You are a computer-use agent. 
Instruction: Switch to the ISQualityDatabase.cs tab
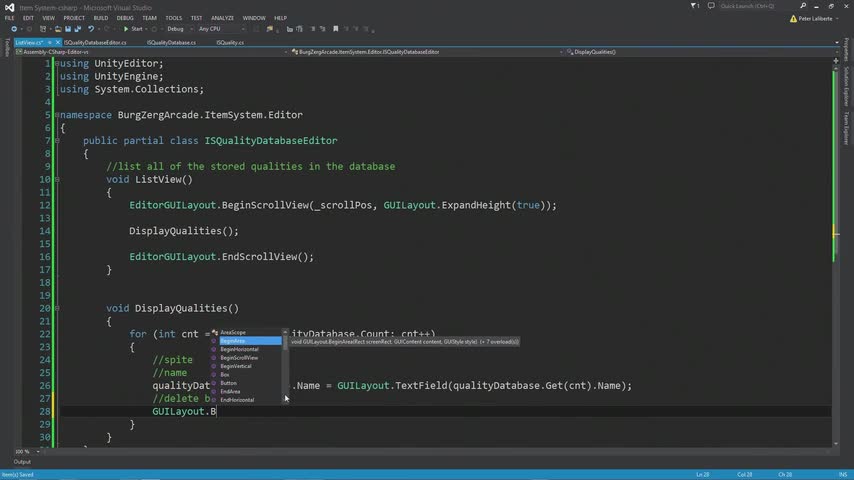[171, 42]
